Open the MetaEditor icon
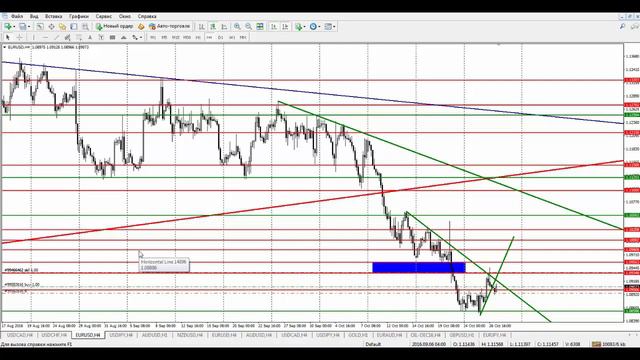Viewport: 640px width, 360px height. coord(141,27)
